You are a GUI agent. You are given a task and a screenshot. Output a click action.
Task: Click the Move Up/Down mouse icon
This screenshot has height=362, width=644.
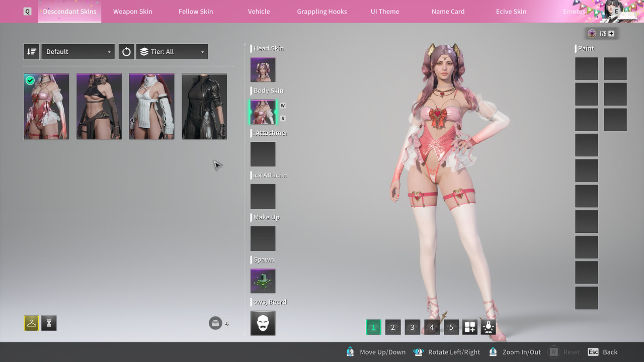(350, 352)
